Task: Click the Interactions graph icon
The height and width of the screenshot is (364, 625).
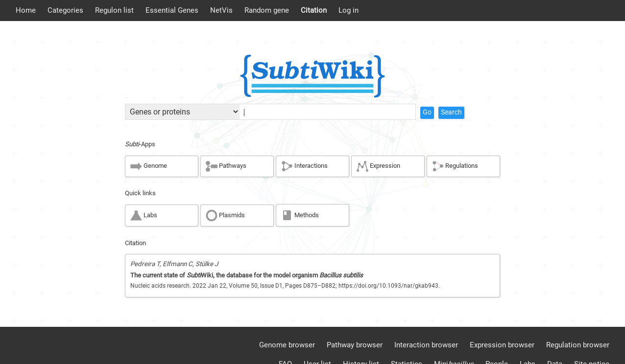Action: coord(287,166)
